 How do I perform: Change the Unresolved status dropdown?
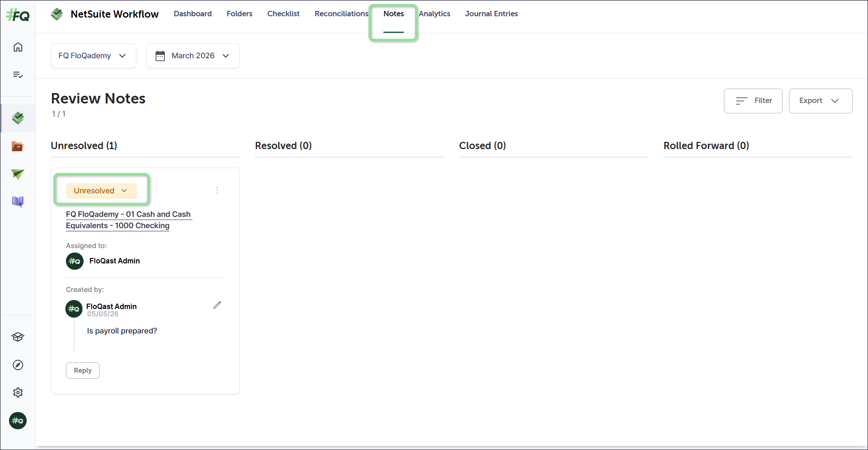[x=101, y=191]
